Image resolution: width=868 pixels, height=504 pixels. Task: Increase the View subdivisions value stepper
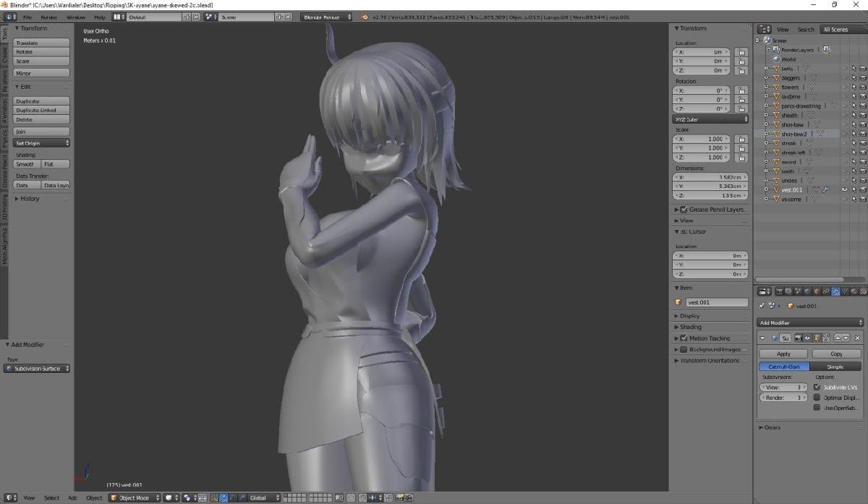806,387
